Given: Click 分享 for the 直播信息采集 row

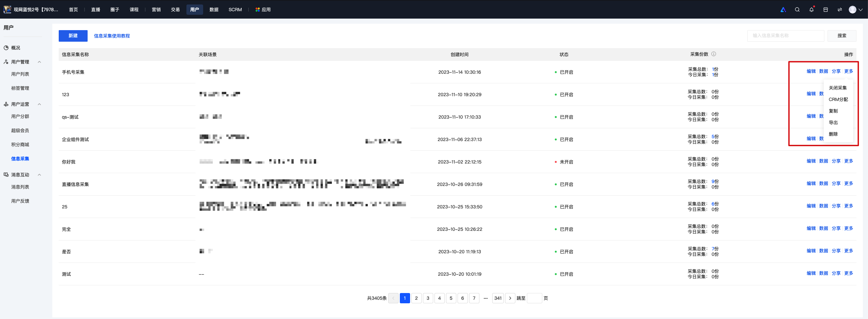Looking at the screenshot, I should point(836,184).
